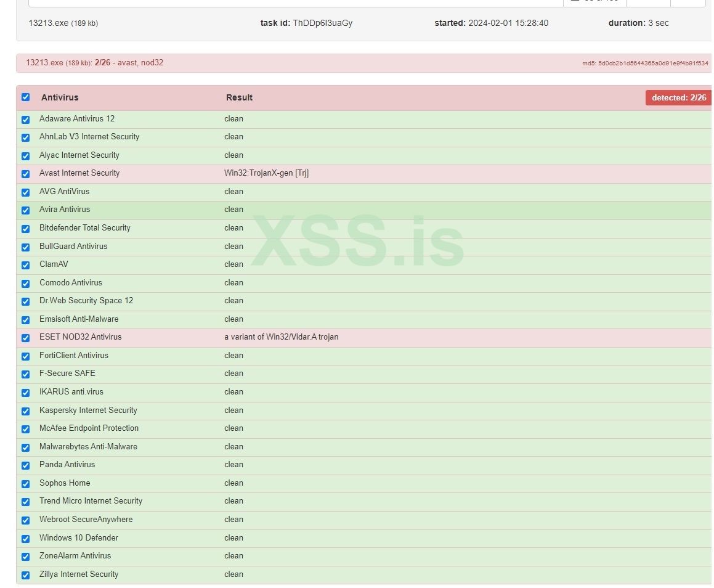The width and height of the screenshot is (714, 588).
Task: Toggle Windows 10 Defender checkbox
Action: 25,539
